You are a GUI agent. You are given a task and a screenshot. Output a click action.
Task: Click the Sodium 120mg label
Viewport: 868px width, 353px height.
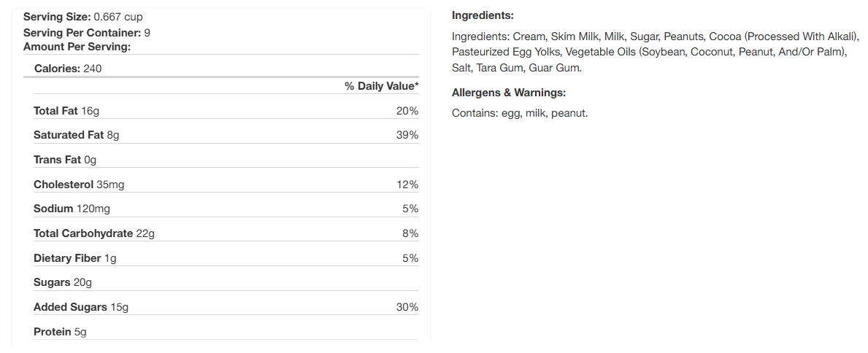click(72, 209)
